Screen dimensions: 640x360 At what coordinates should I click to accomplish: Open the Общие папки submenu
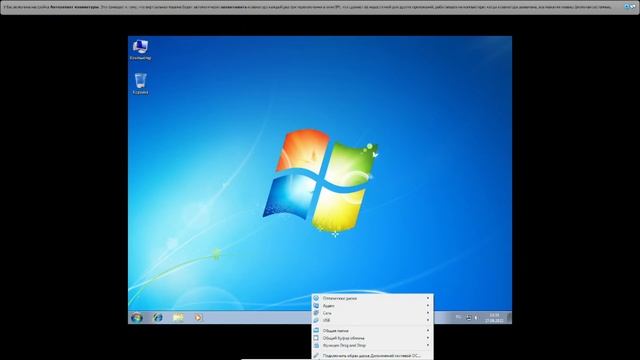tap(372, 331)
